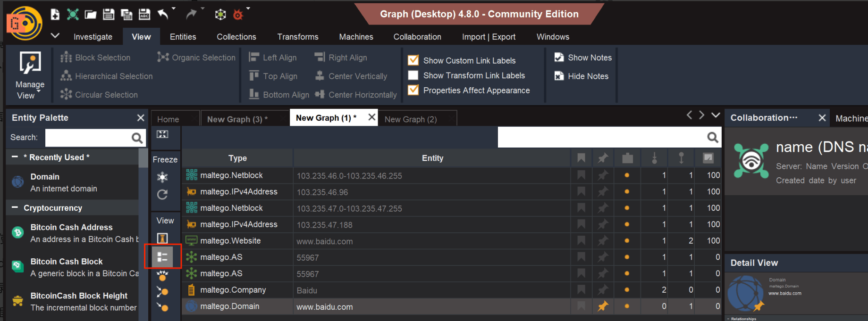Click the refresh icon under Freeze

(x=162, y=195)
